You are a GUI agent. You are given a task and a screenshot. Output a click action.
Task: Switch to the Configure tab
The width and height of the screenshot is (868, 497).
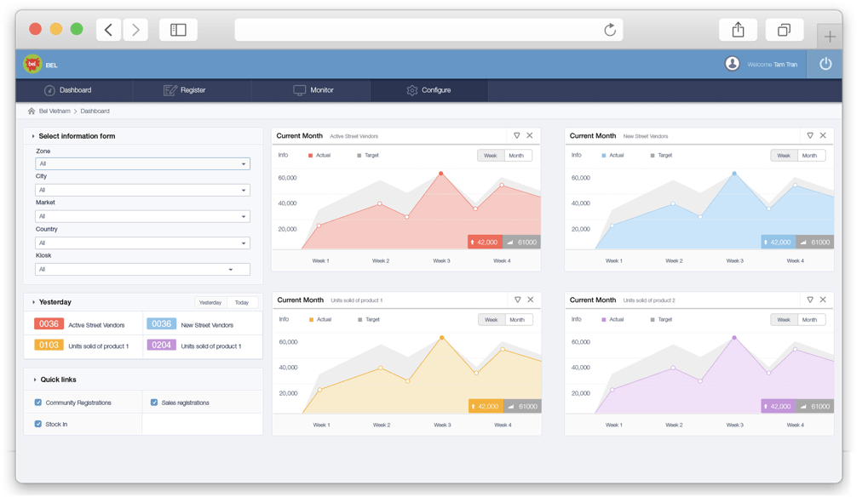[428, 90]
